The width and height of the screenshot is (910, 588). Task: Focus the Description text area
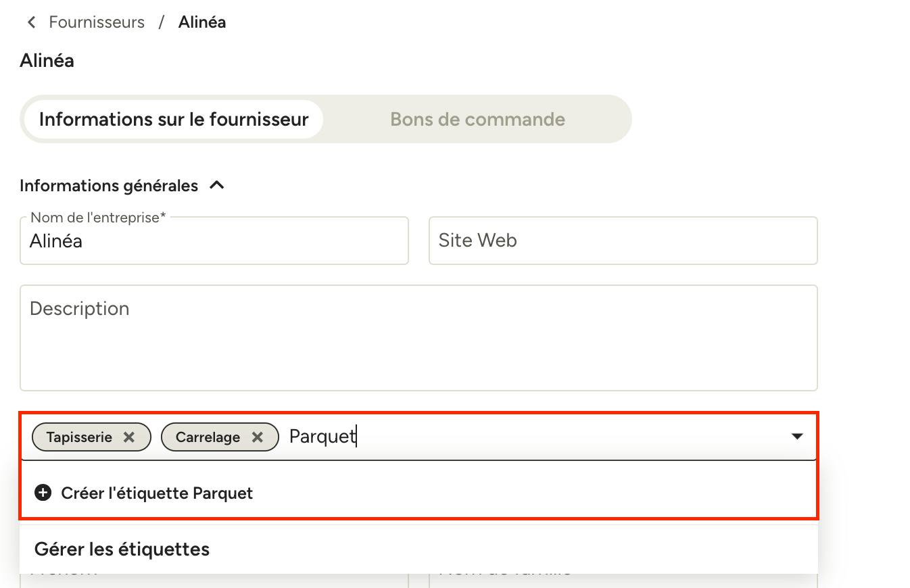[x=418, y=338]
